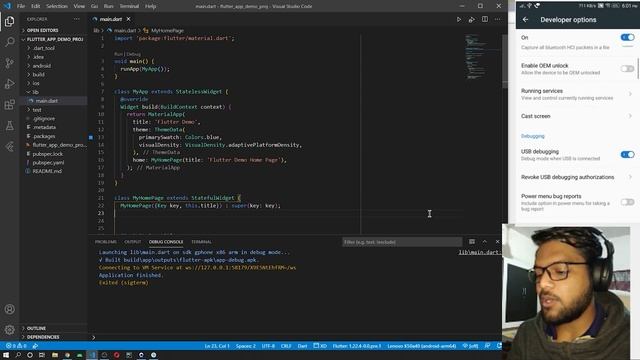Click the Split Editor icon
This screenshot has height=360, width=640.
(x=484, y=19)
